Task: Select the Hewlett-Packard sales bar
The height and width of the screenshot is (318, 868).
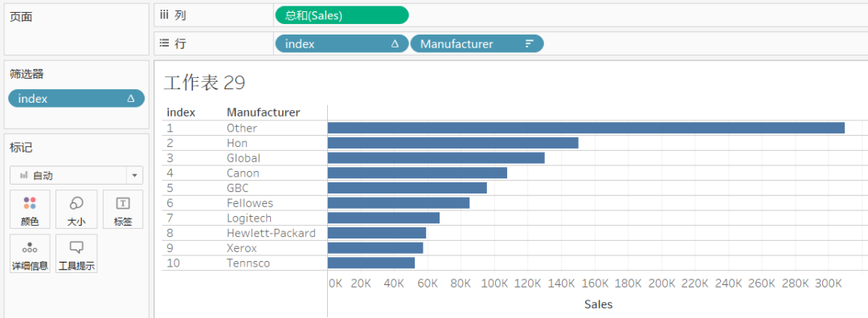Action: pos(377,233)
